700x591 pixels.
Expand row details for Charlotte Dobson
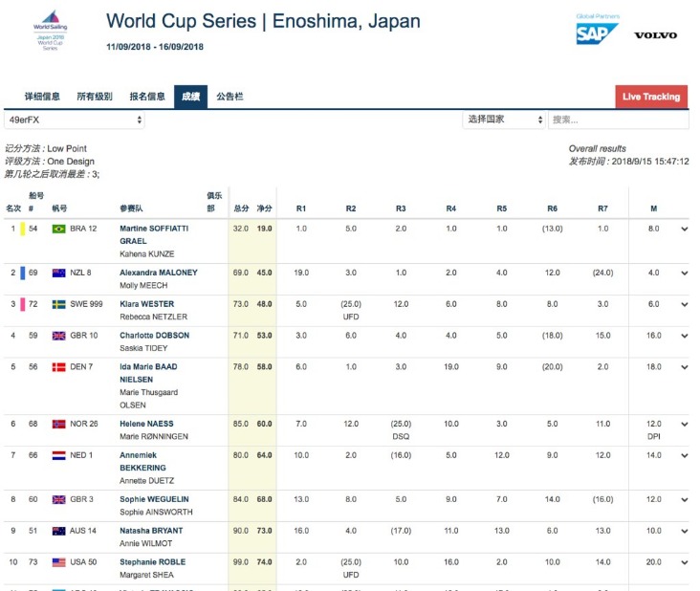click(x=684, y=336)
